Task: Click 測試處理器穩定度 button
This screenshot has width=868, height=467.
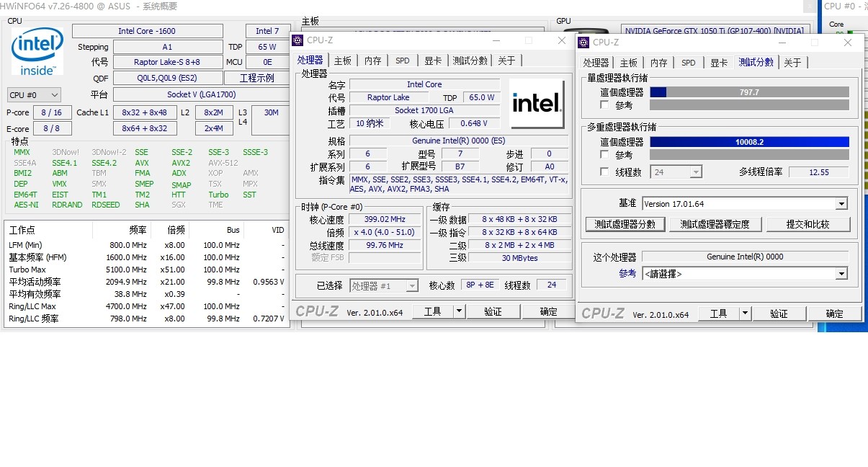Action: pos(715,224)
